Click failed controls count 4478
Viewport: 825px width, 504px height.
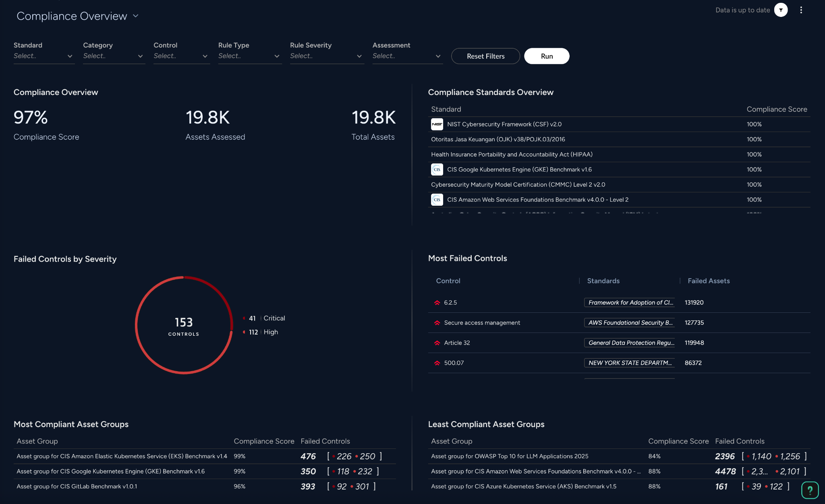click(x=725, y=471)
